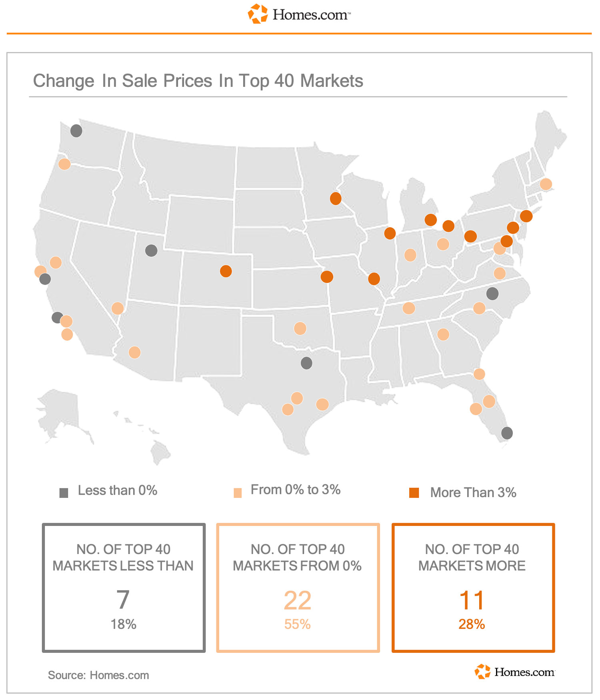Select the gray marker at southern Florida tip
Viewport: 600px width, 700px height.
tap(507, 433)
